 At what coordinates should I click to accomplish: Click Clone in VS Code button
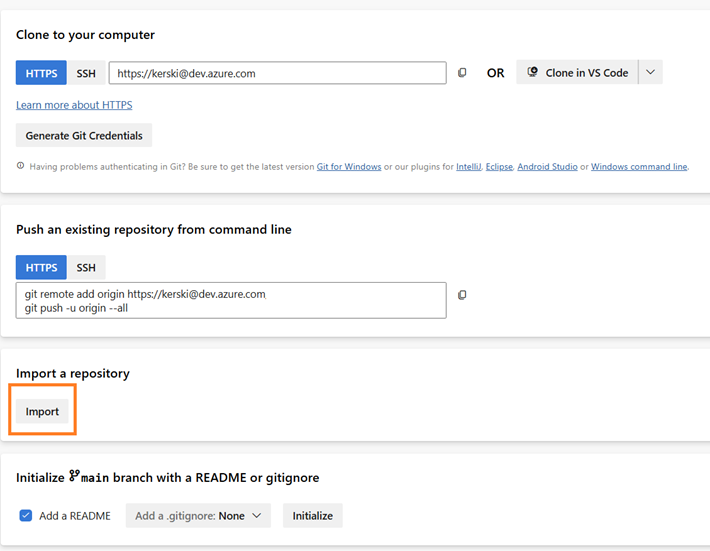pyautogui.click(x=578, y=73)
